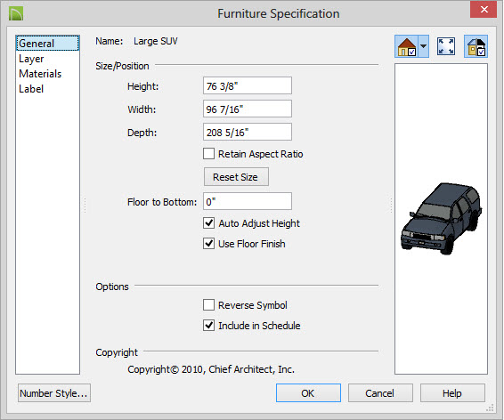The height and width of the screenshot is (420, 504).
Task: Close the Furniture Specification dialog
Action: point(484,10)
